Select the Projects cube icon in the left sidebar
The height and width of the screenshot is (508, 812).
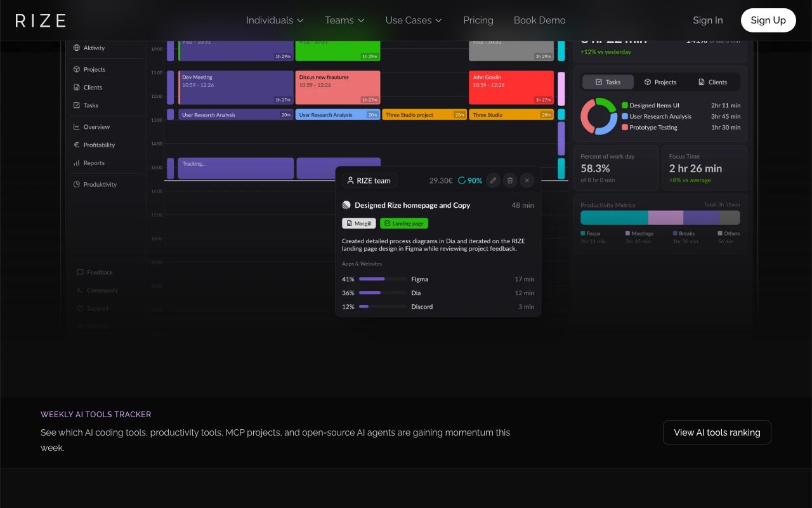pos(77,69)
